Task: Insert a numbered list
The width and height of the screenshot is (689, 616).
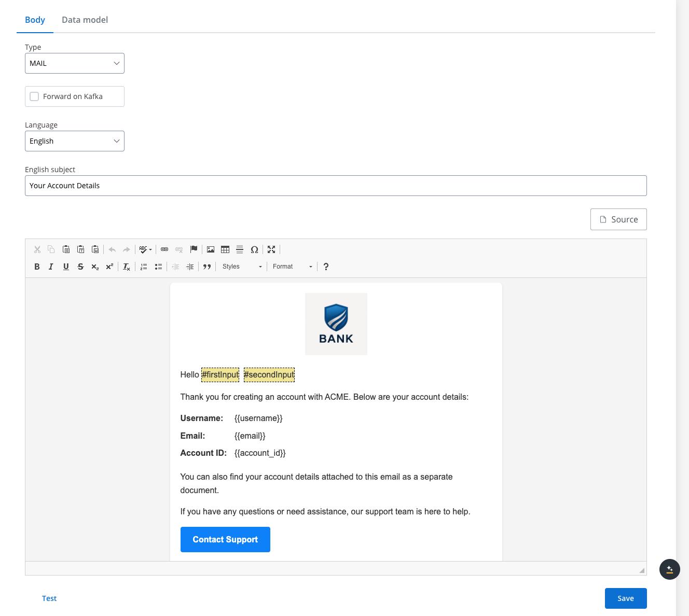Action: [144, 267]
